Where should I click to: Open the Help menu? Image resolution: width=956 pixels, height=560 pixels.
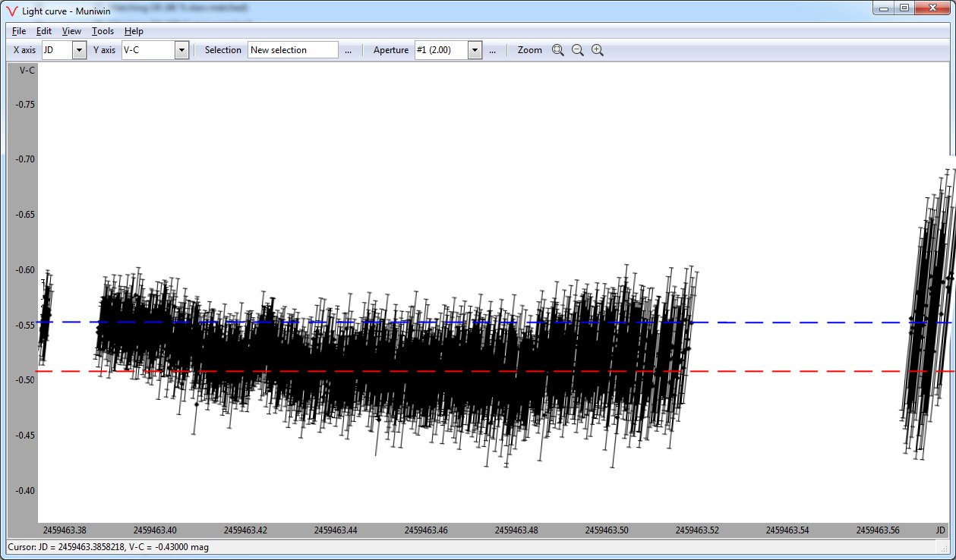coord(134,31)
